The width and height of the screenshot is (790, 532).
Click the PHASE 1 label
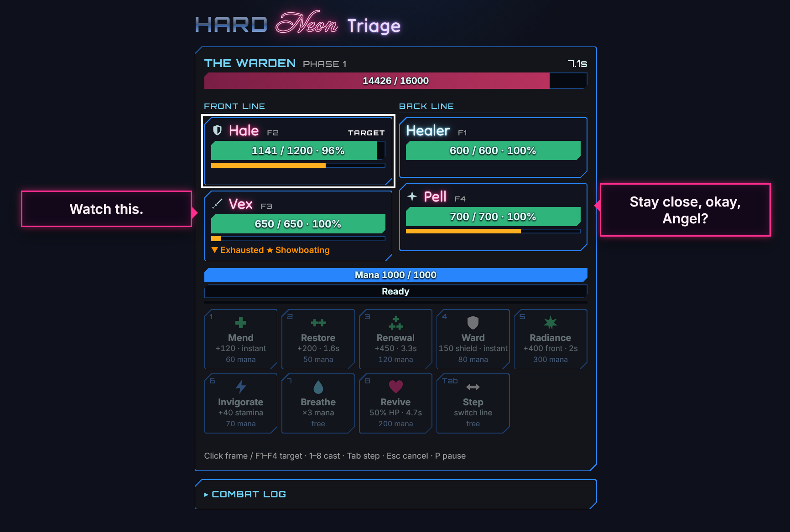[x=325, y=64]
